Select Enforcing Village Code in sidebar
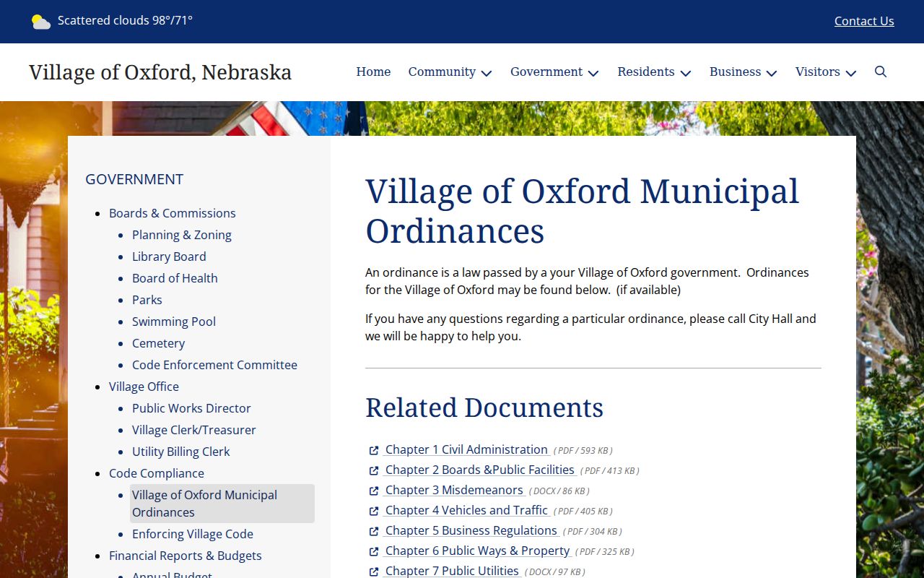The width and height of the screenshot is (924, 578). (193, 534)
